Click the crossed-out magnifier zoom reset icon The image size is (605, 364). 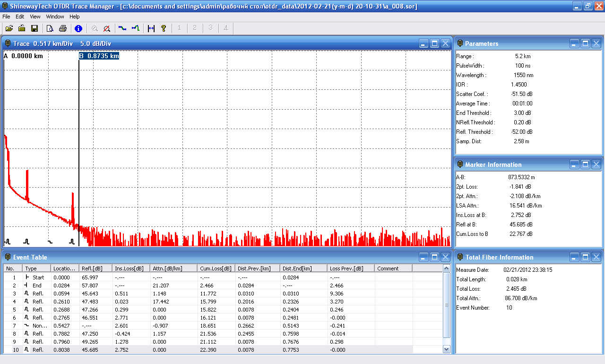(x=107, y=28)
